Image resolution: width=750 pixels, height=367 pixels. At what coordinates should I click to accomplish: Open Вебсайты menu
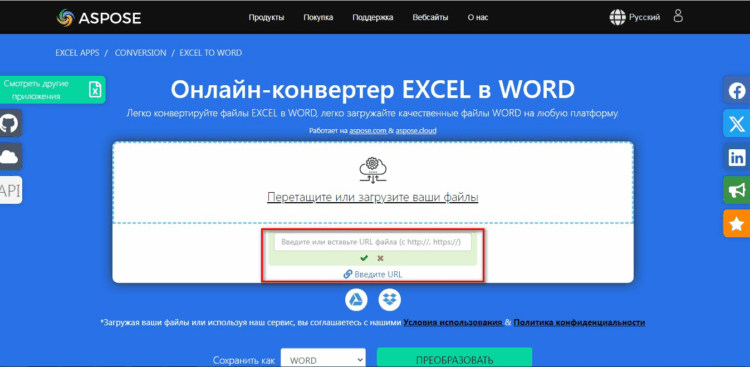430,17
